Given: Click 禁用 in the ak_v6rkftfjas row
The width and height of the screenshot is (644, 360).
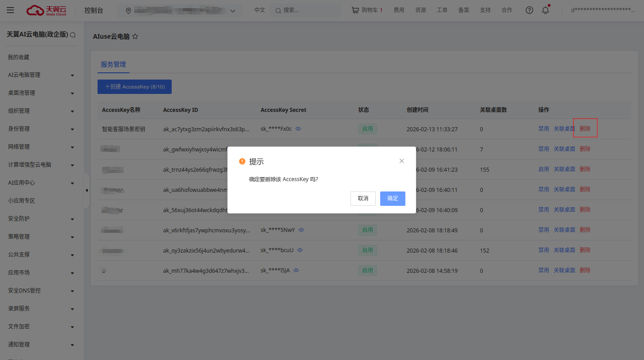Looking at the screenshot, I should tap(544, 230).
